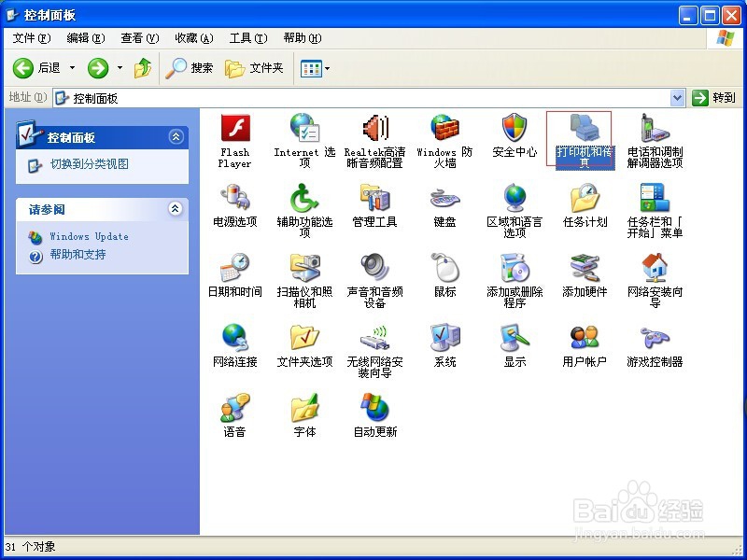Open 系统 icon
This screenshot has width=747, height=560.
tap(444, 337)
